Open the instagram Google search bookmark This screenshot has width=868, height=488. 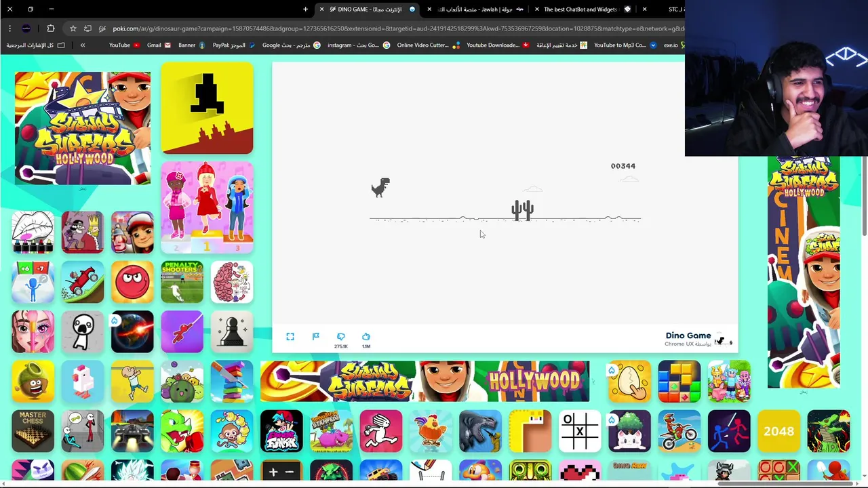359,45
